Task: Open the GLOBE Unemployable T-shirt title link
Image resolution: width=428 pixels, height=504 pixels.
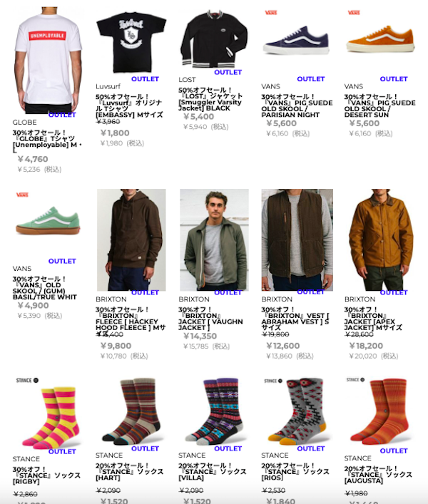Action: point(47,142)
